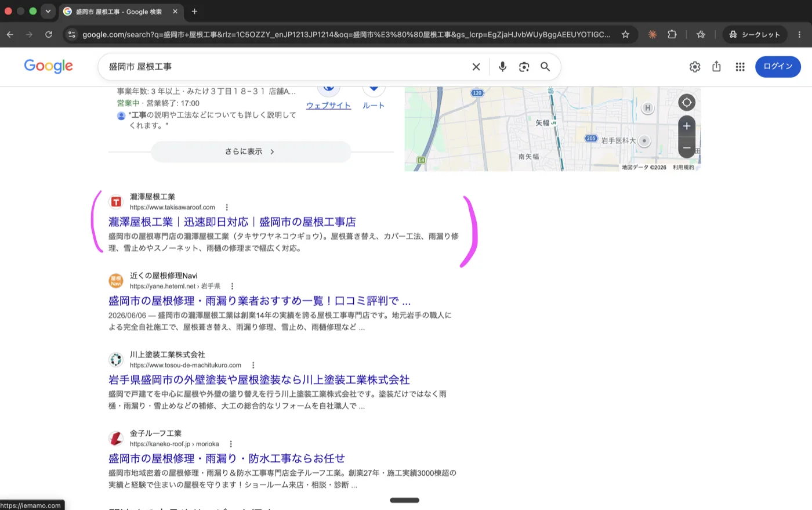Image resolution: width=812 pixels, height=510 pixels.
Task: Open the orange starburst extension icon
Action: coord(652,35)
